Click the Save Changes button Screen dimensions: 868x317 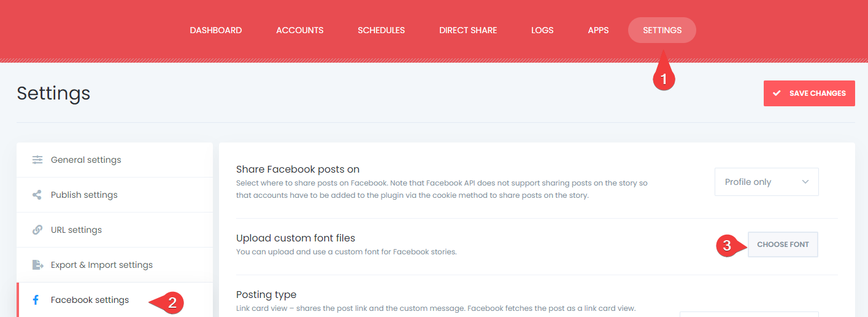(x=809, y=93)
